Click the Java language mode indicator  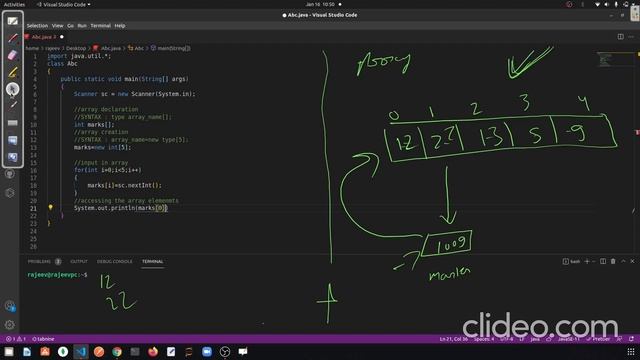(535, 339)
